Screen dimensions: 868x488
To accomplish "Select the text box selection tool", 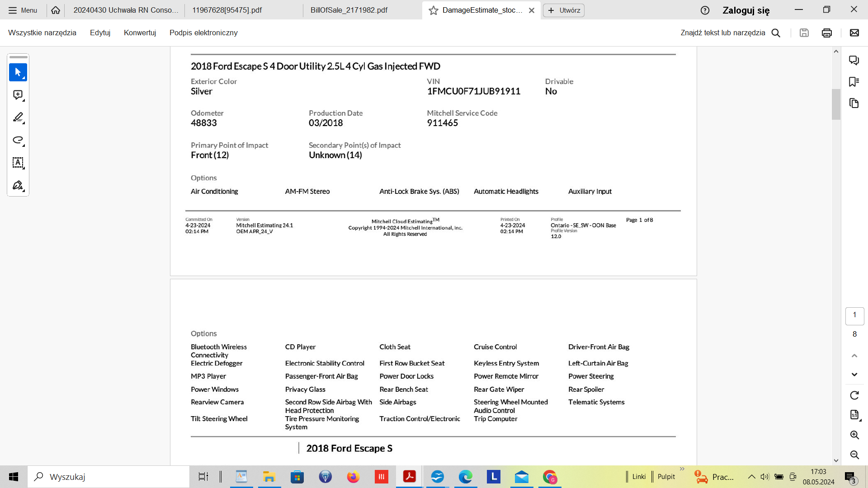I will pyautogui.click(x=18, y=163).
